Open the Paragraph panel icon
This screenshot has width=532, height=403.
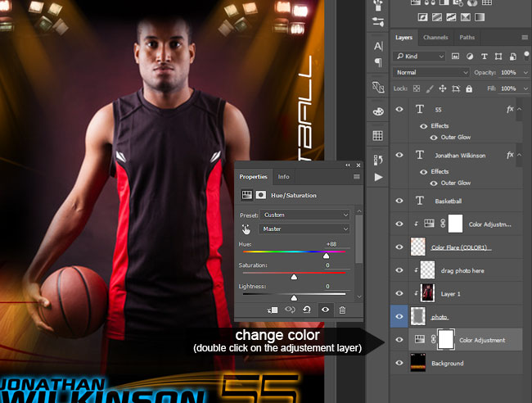pos(378,62)
